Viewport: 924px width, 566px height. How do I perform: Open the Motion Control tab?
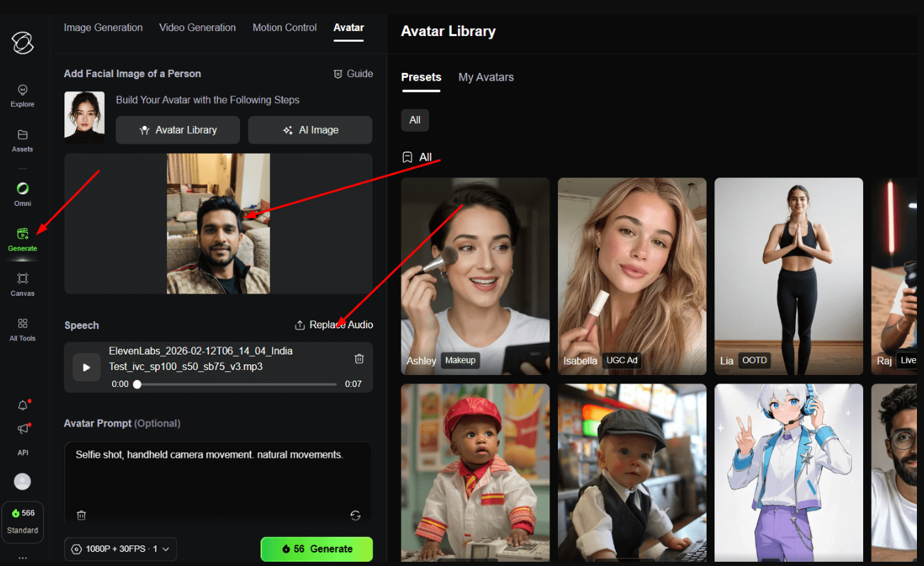point(285,28)
